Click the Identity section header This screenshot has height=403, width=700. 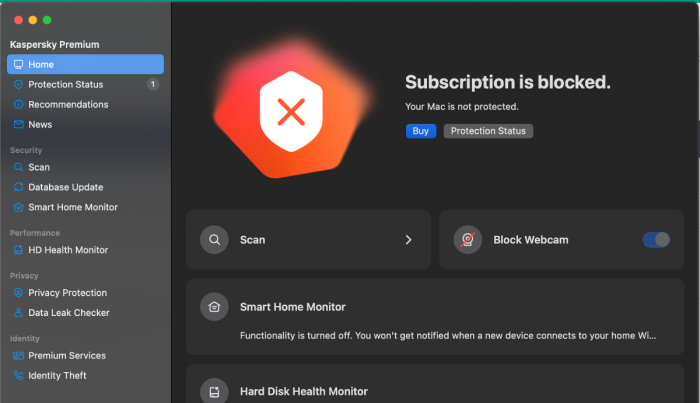click(25, 339)
